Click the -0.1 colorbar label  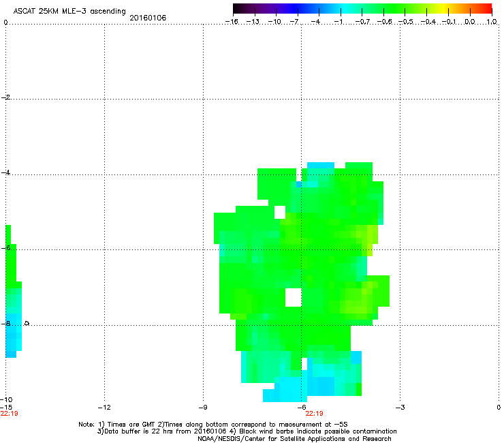coord(449,22)
